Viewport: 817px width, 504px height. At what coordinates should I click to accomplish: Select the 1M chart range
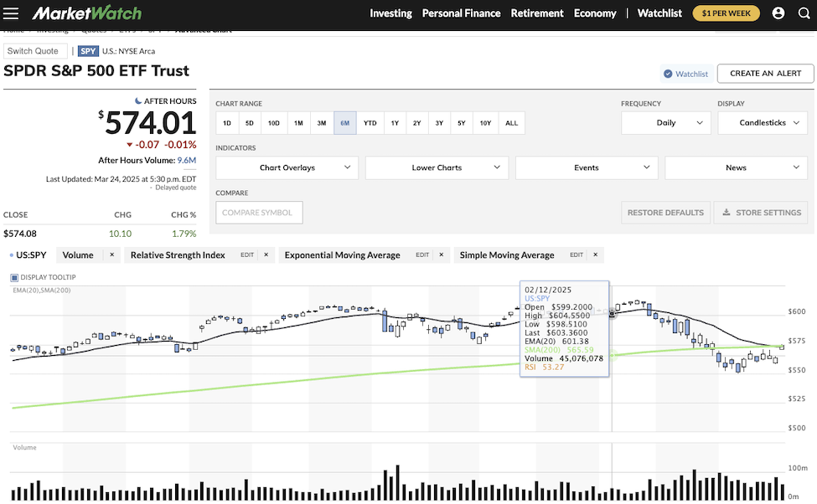[298, 123]
